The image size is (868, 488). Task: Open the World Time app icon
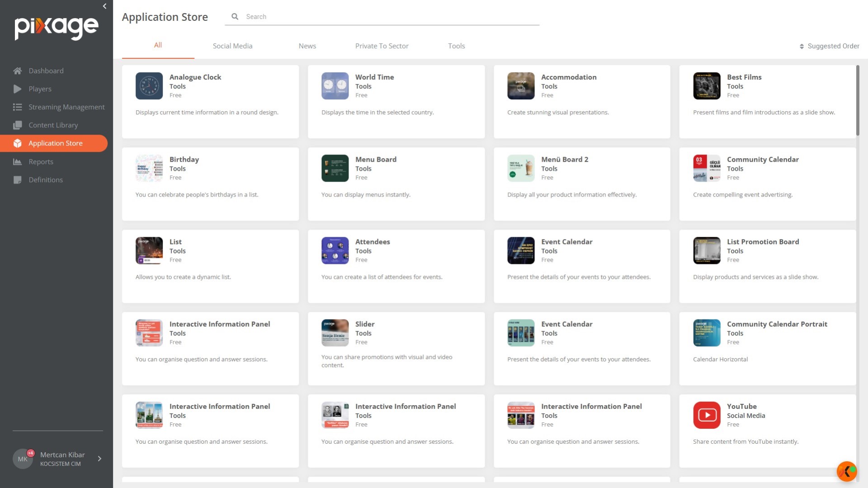tap(335, 86)
